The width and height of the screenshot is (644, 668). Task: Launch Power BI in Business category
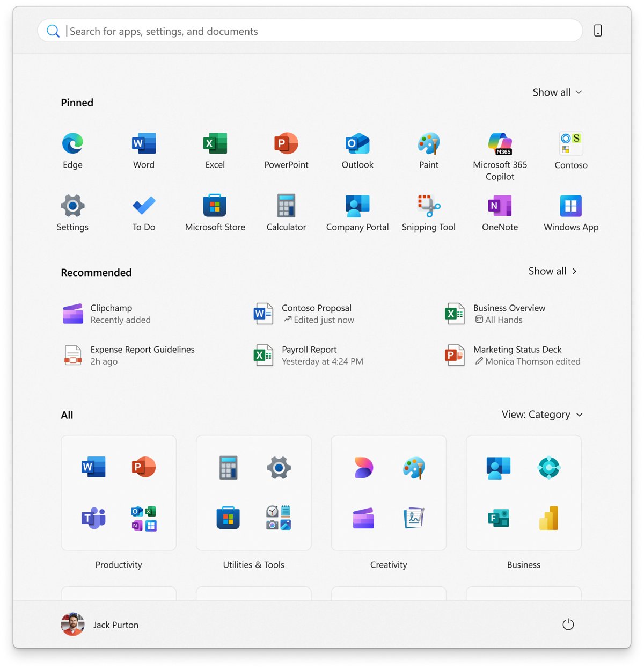tap(549, 518)
